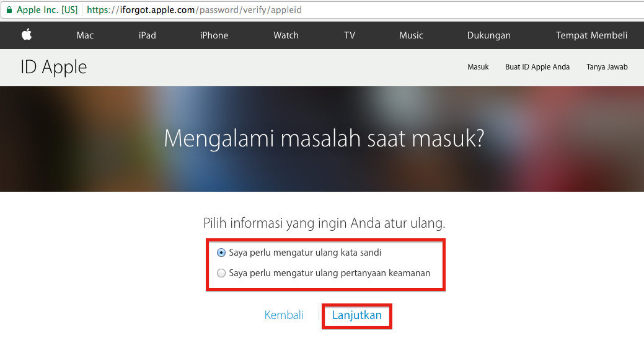Click label 'Saya perlu mengatur ulang kata sandi'
This screenshot has height=363, width=644.
pos(305,253)
